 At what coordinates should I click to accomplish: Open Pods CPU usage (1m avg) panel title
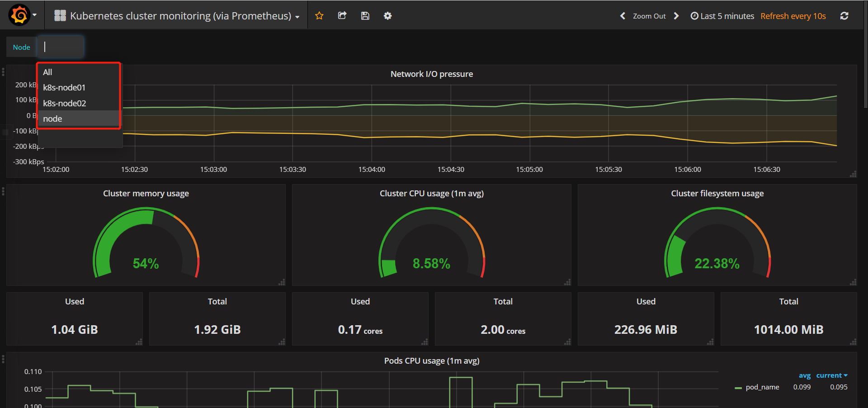[x=432, y=361]
